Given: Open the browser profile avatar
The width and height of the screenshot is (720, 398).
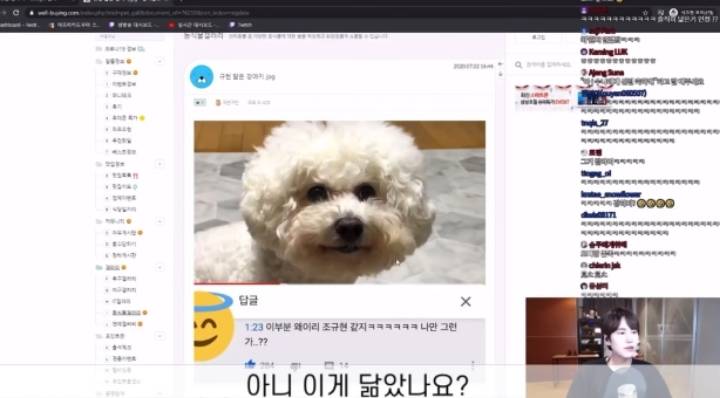Looking at the screenshot, I should coord(674,12).
